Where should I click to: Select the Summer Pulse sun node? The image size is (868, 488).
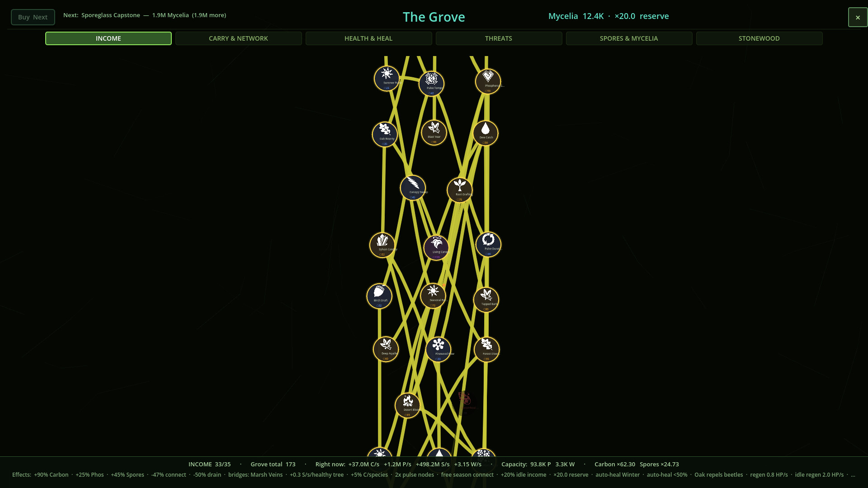tap(387, 78)
